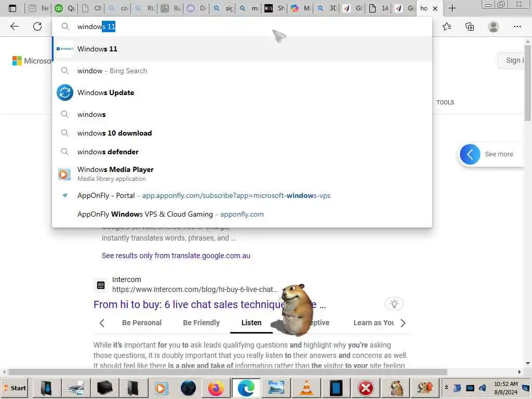Switch to the '3D' search tab
Image resolution: width=532 pixels, height=399 pixels.
point(327,8)
